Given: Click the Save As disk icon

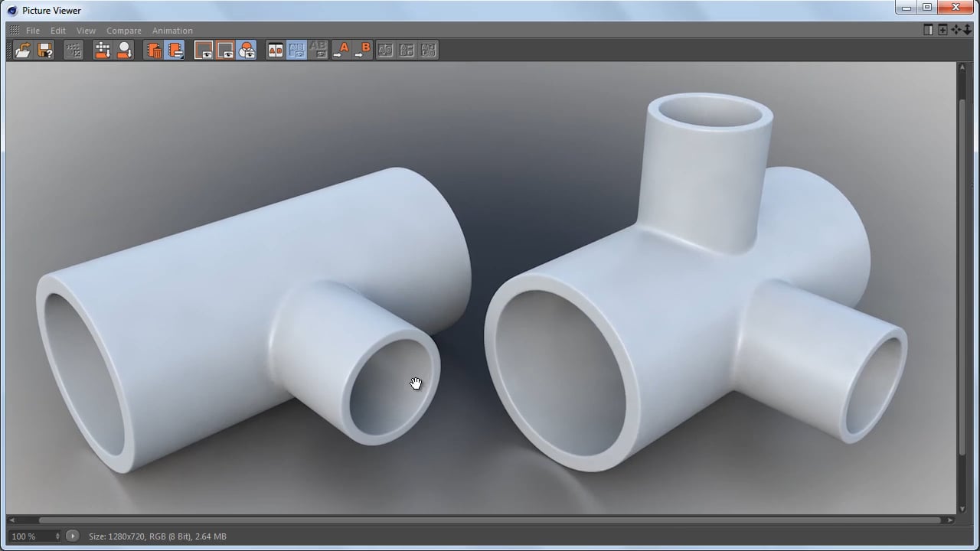Looking at the screenshot, I should [x=46, y=51].
